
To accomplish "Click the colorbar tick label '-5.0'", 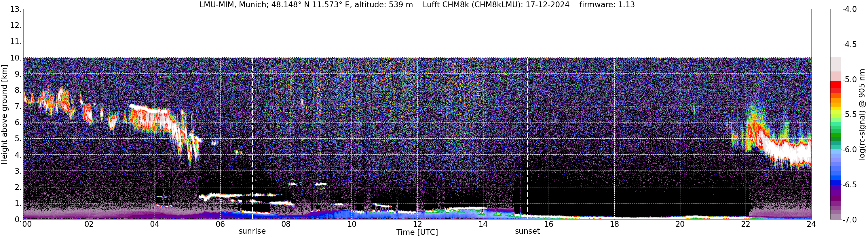I will [x=849, y=80].
